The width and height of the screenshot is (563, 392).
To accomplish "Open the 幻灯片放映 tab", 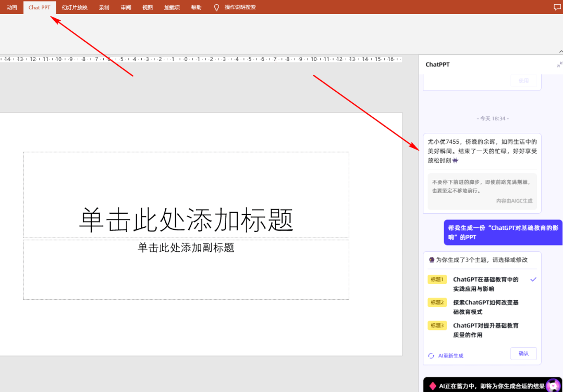I will click(x=75, y=7).
